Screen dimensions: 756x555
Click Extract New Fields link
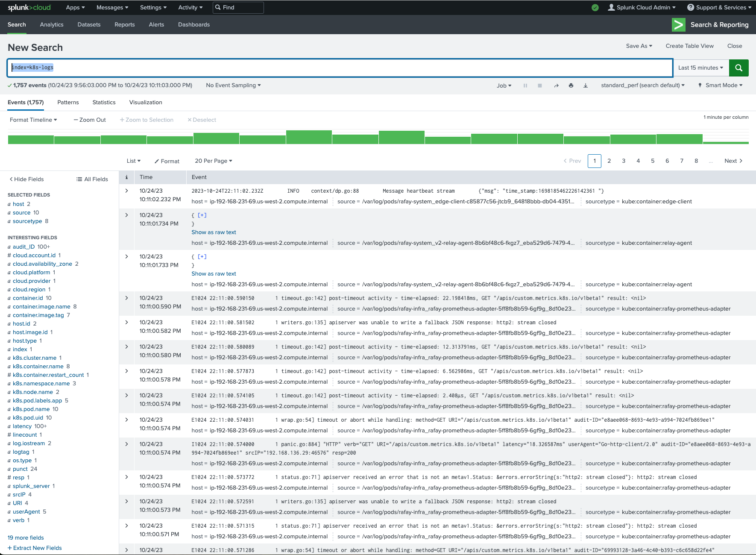point(35,548)
